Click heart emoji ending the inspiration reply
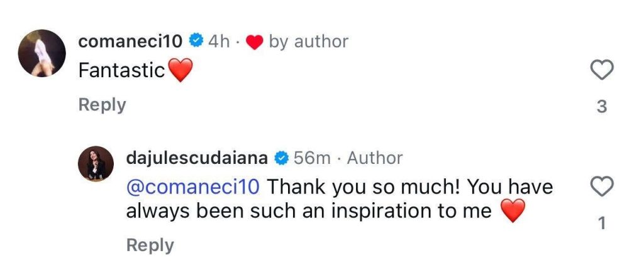Image resolution: width=644 pixels, height=270 pixels. click(x=513, y=212)
